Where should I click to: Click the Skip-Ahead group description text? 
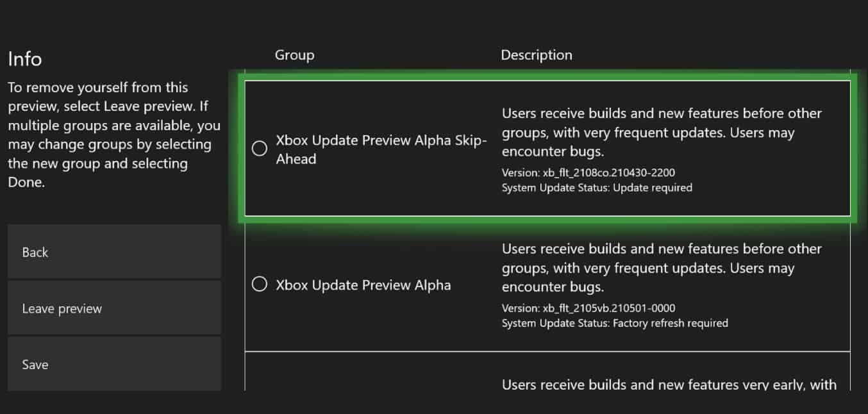pyautogui.click(x=662, y=132)
